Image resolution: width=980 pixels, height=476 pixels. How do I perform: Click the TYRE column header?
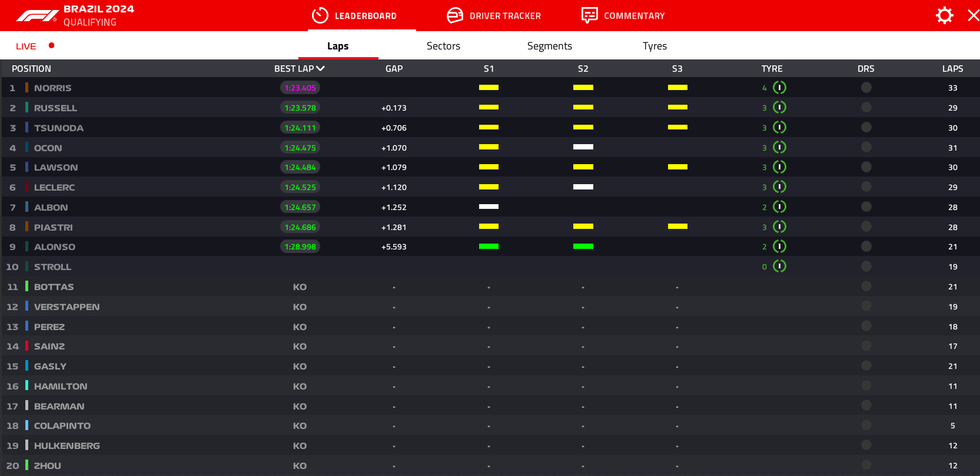(772, 69)
